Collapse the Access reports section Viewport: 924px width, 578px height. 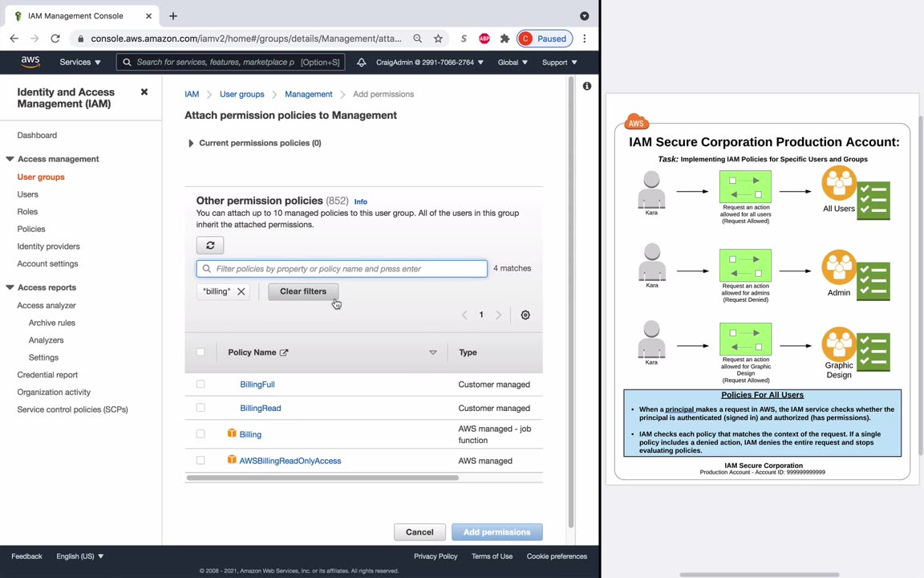coord(10,287)
